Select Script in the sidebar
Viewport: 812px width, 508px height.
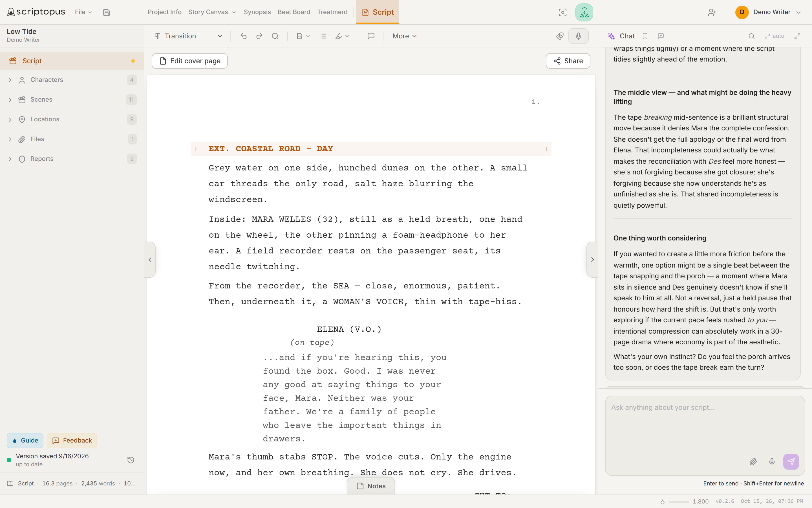(72, 61)
